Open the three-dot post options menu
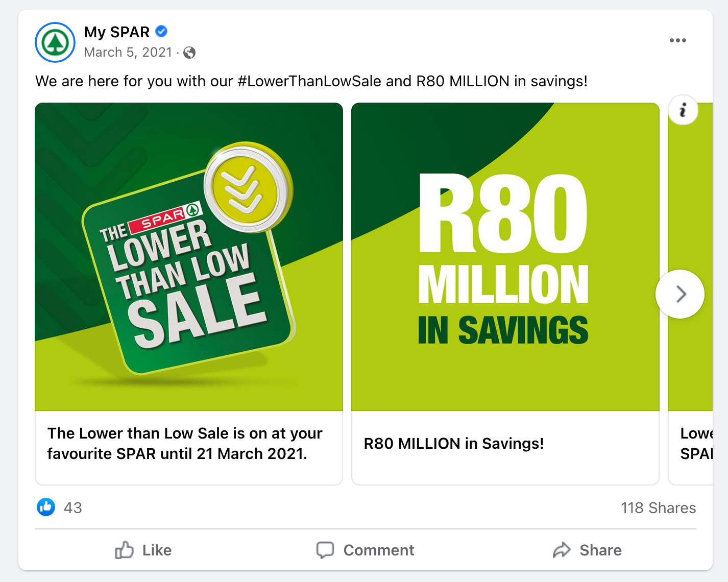 (x=677, y=40)
